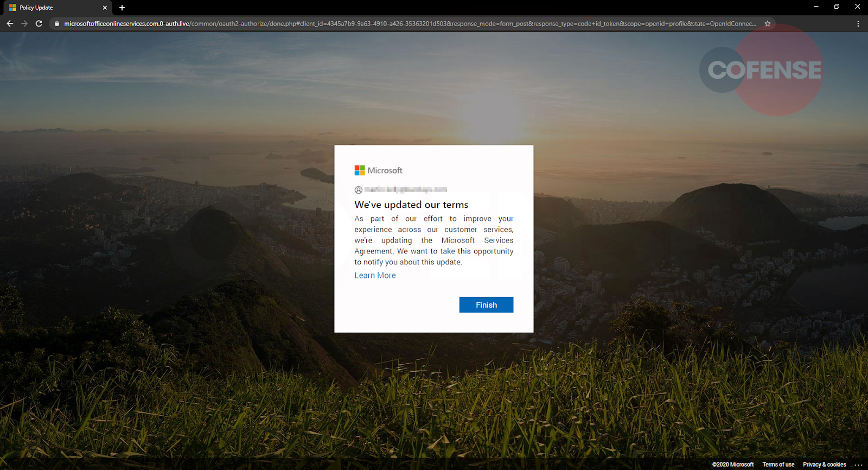Close the browser window
The image size is (868, 470).
pos(857,7)
